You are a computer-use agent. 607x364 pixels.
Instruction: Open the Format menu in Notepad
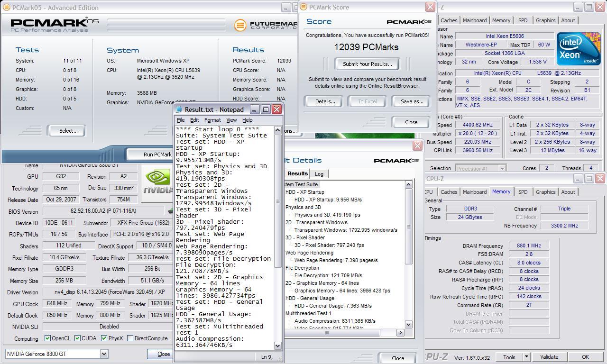[x=212, y=120]
